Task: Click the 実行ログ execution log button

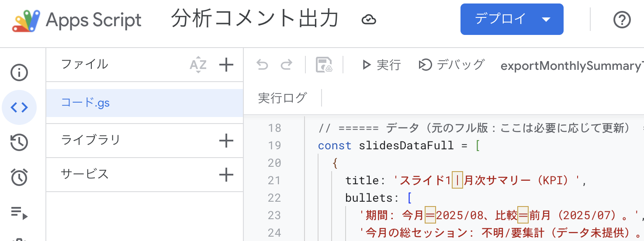Action: (282, 98)
